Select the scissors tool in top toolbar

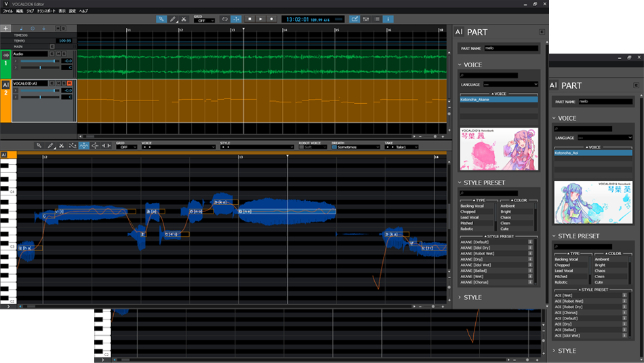pyautogui.click(x=184, y=19)
